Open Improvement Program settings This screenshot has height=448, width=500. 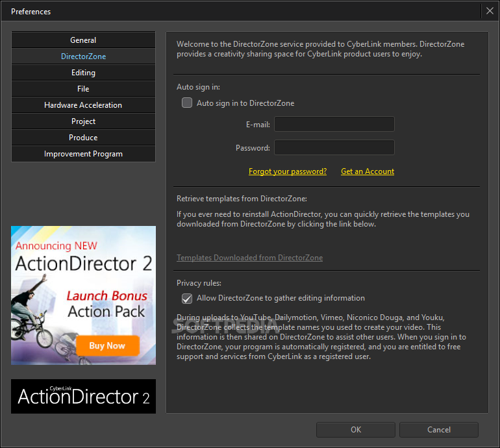click(x=83, y=154)
